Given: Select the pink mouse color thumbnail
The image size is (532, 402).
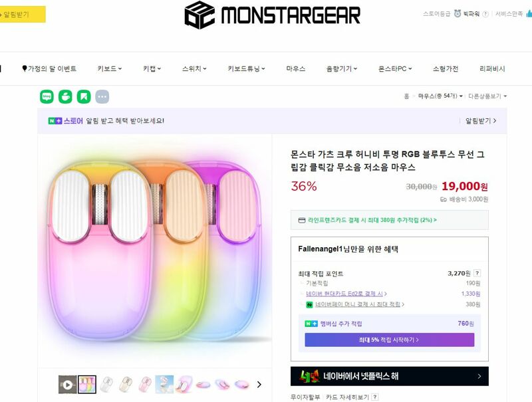Looking at the screenshot, I should click(x=146, y=384).
